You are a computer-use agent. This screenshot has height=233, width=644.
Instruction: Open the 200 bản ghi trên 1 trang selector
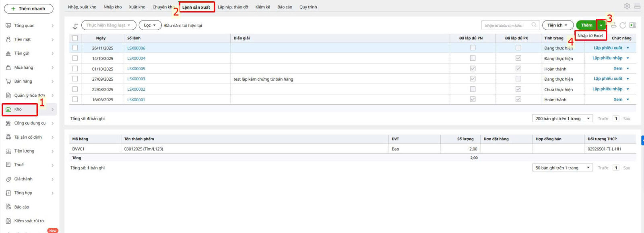(x=562, y=119)
